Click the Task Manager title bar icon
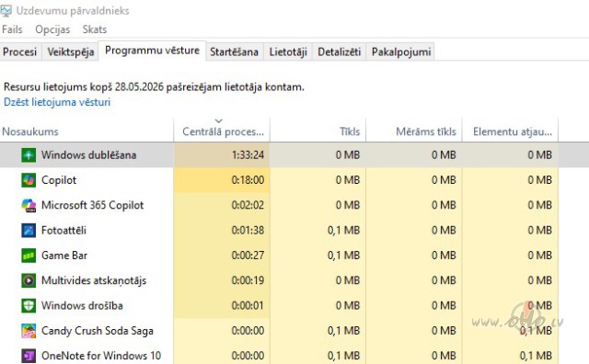 click(x=6, y=11)
